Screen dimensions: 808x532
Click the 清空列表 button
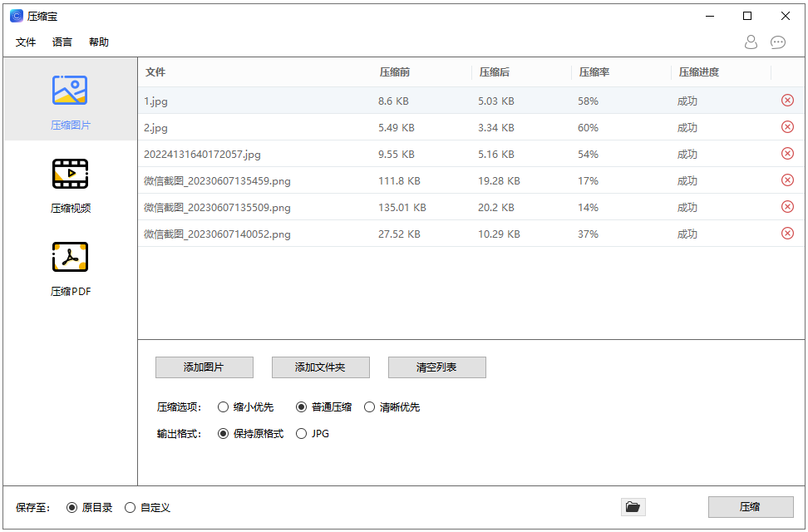click(x=436, y=367)
